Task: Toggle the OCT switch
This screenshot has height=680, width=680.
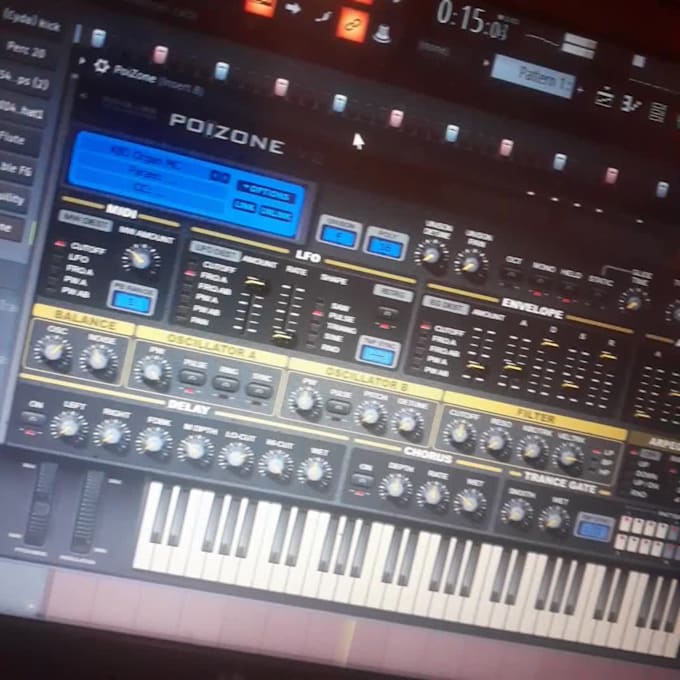Action: click(x=511, y=275)
